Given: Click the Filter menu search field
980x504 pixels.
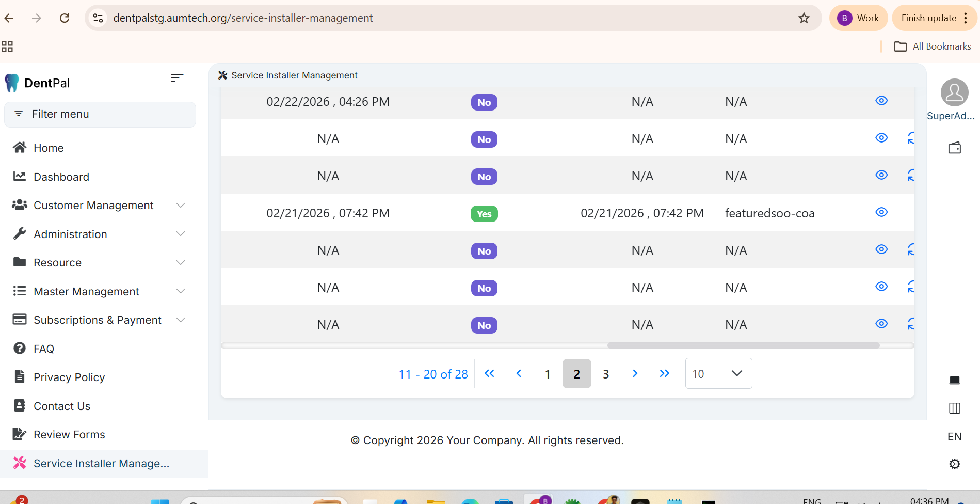Looking at the screenshot, I should point(100,114).
